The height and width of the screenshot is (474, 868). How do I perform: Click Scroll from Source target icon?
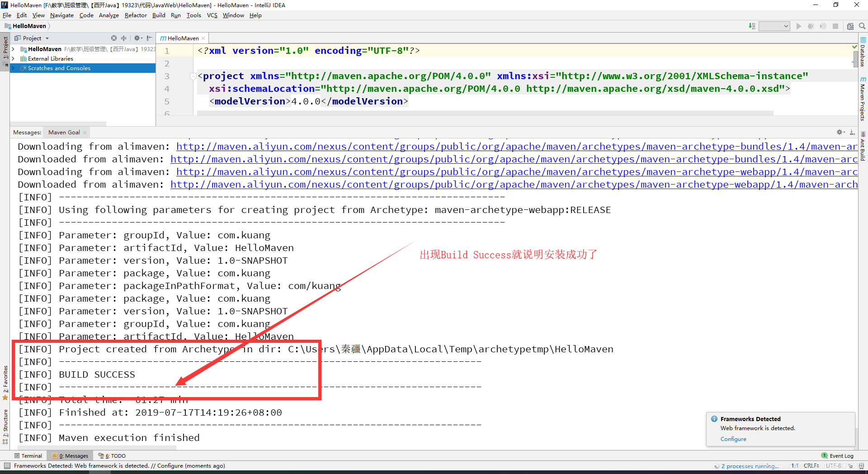114,38
